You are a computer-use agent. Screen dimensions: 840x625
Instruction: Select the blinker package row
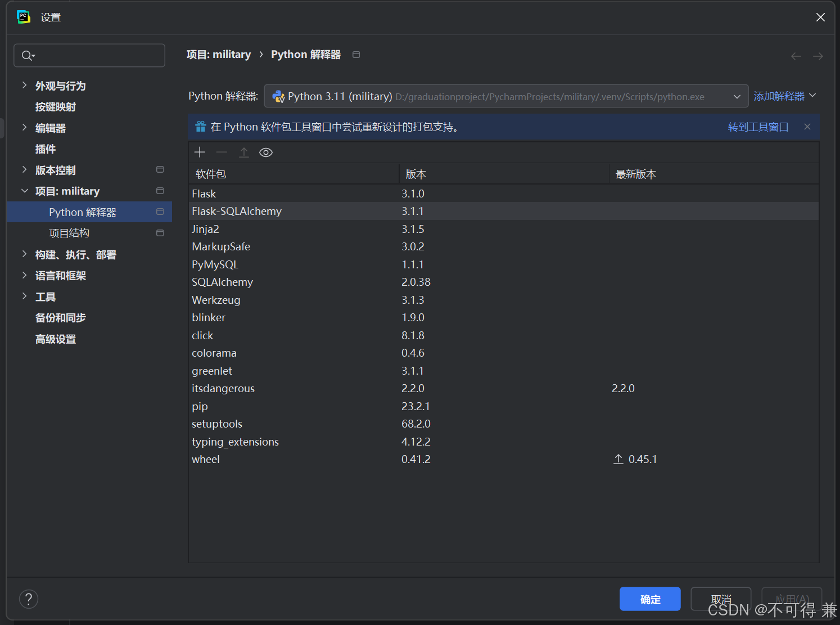coord(504,317)
